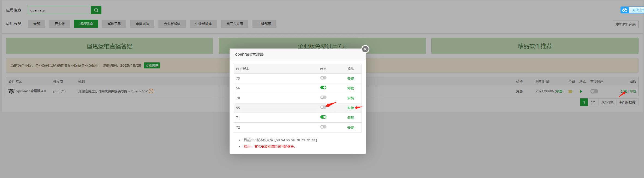Click the openrasp管理器 4.0 name
644x178 pixels.
[31, 91]
